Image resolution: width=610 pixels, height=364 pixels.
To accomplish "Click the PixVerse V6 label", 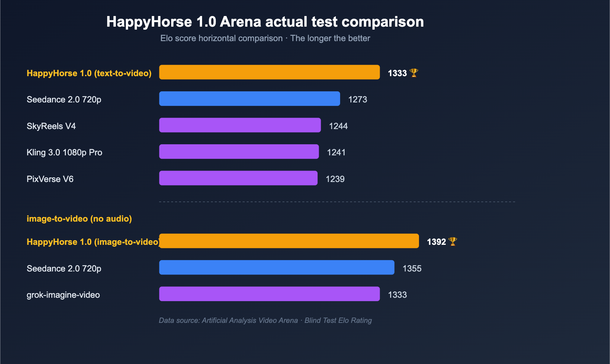I will 50,179.
